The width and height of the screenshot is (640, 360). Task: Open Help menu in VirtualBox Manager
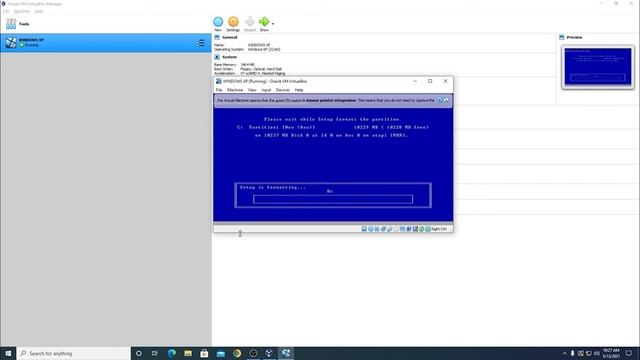pyautogui.click(x=39, y=11)
